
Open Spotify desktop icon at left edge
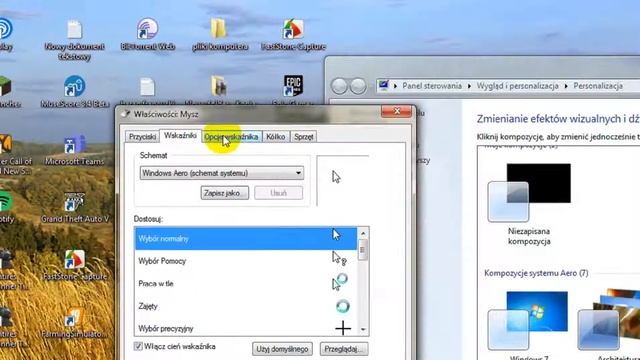(x=7, y=207)
